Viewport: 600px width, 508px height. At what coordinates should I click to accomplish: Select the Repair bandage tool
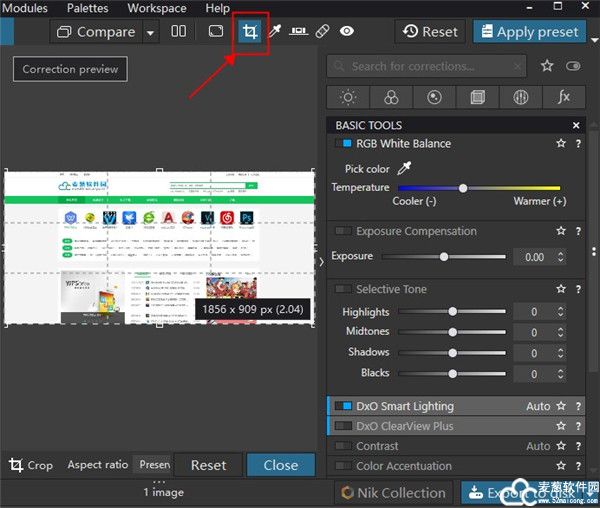point(322,31)
